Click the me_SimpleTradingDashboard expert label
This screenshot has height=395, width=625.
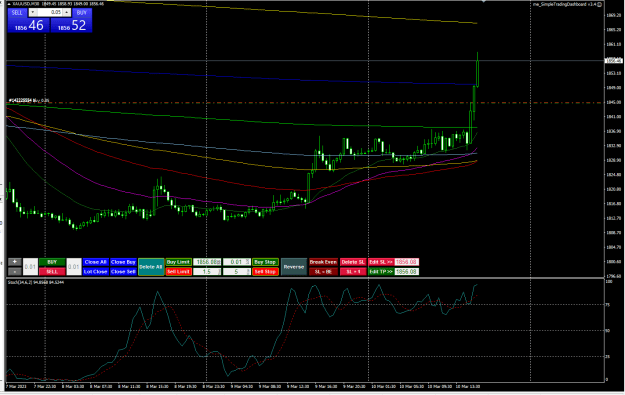tap(567, 4)
